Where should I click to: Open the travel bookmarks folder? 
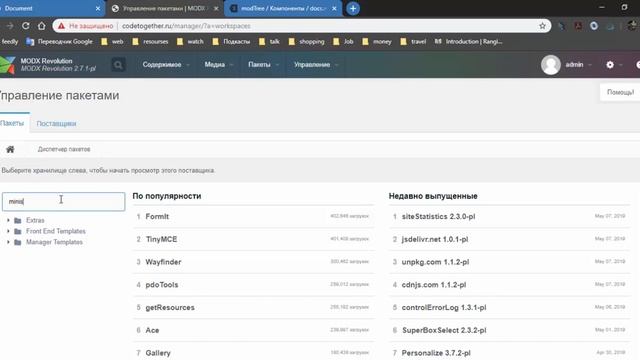413,41
